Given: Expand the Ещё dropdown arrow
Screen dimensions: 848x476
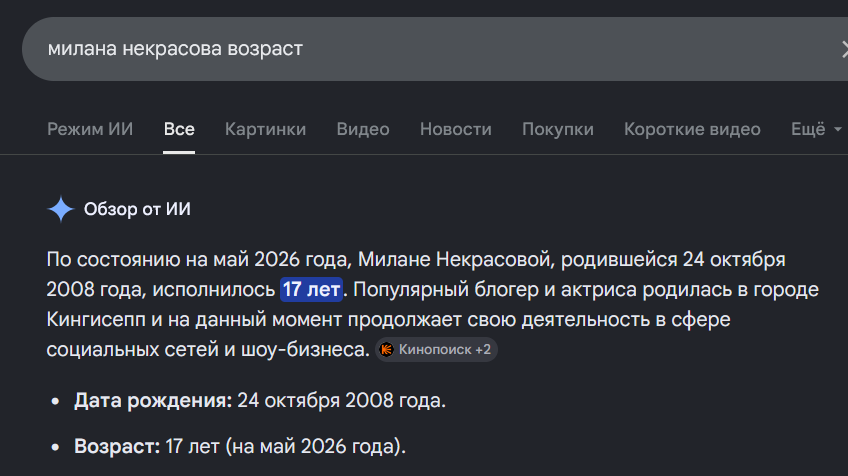Looking at the screenshot, I should coord(837,129).
